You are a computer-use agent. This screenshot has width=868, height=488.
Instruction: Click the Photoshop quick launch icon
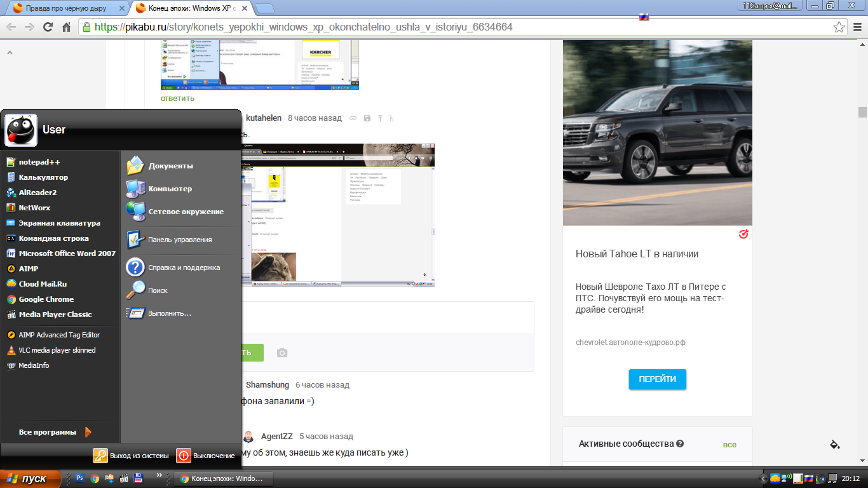(80, 478)
